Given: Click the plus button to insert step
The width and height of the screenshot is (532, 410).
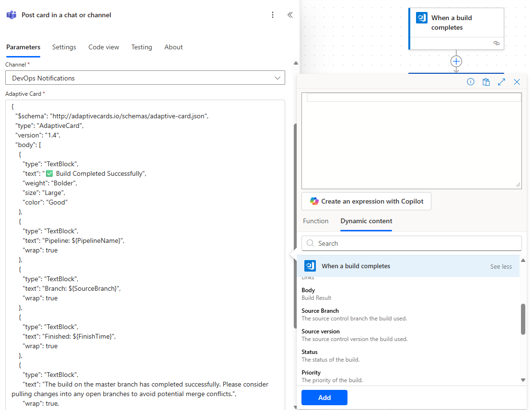Looking at the screenshot, I should (x=456, y=61).
